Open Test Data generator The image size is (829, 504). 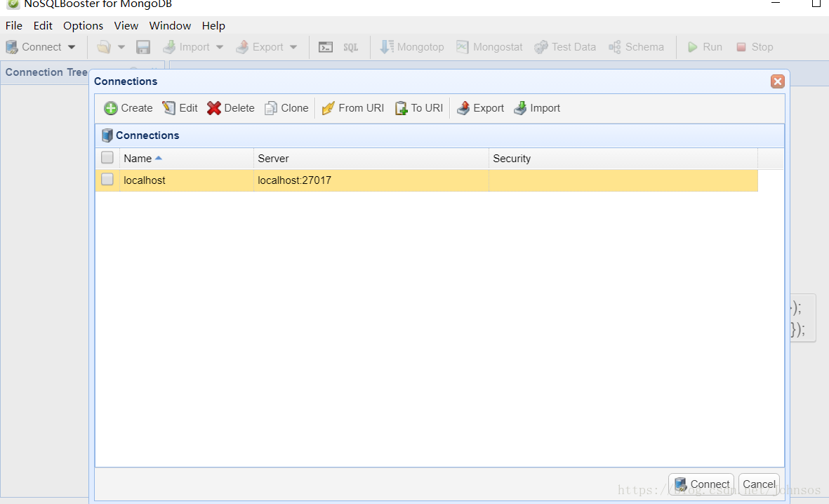coord(564,47)
